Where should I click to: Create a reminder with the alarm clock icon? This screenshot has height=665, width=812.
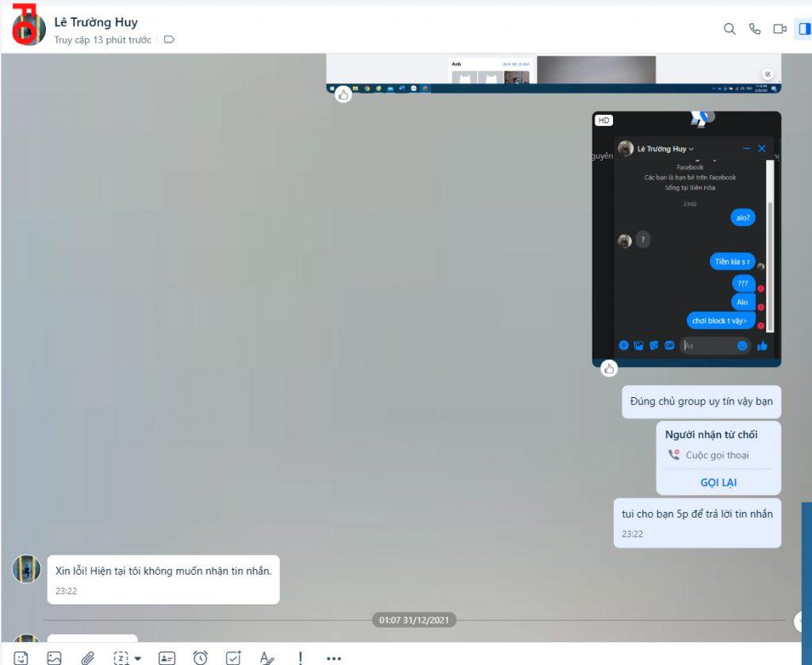(x=201, y=657)
